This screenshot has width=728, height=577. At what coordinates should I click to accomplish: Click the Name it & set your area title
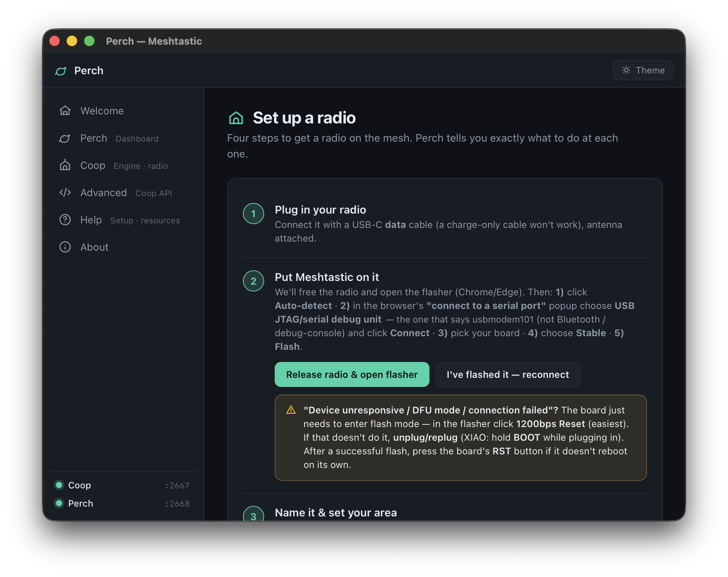tap(336, 512)
